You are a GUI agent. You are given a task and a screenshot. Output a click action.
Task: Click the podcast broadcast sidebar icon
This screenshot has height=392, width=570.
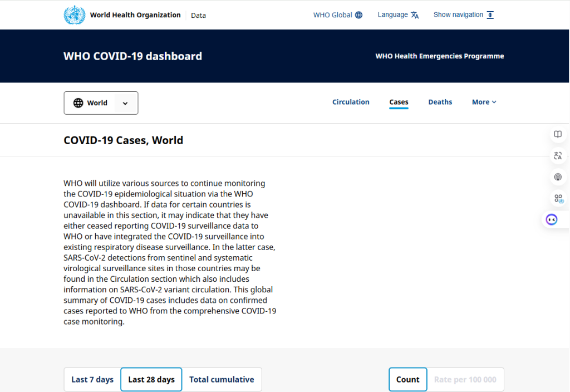pos(558,177)
